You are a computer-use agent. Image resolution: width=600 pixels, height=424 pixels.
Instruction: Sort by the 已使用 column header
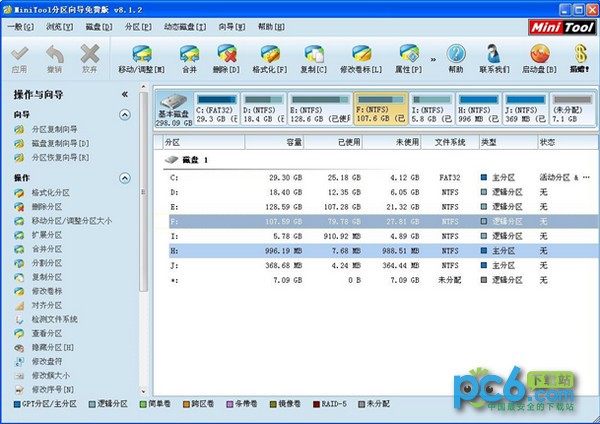pyautogui.click(x=333, y=142)
